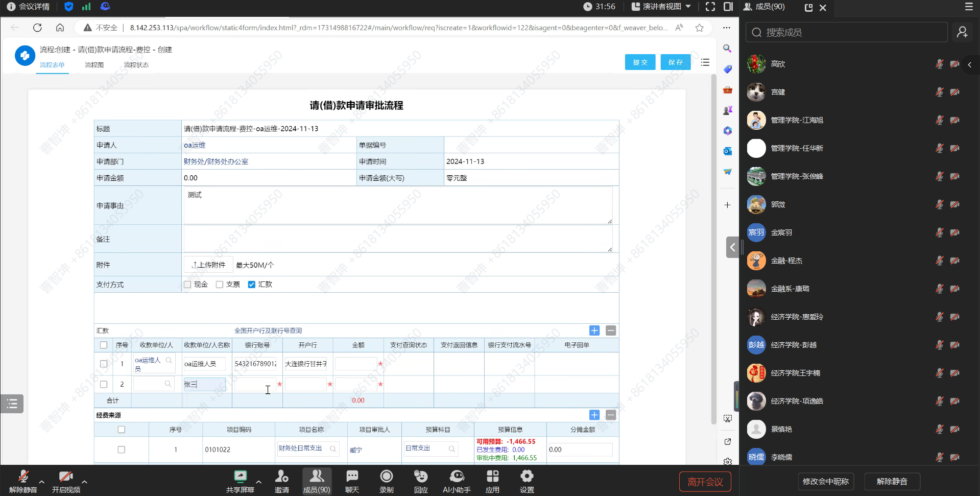The height and width of the screenshot is (496, 980).
Task: Click the 搜索成员 search field
Action: (x=847, y=32)
